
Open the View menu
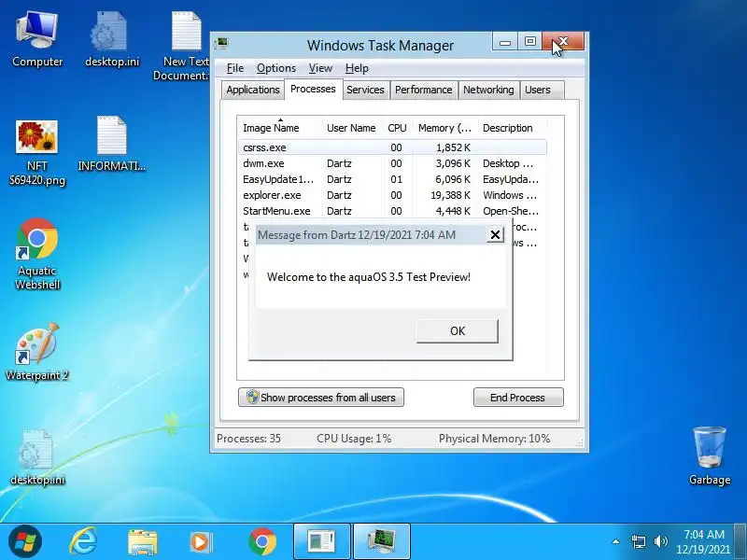coord(320,68)
